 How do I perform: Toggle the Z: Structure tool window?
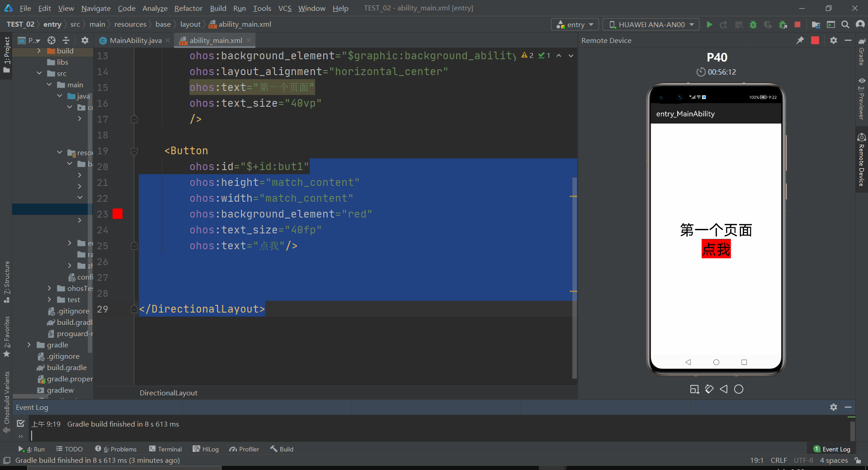point(6,282)
